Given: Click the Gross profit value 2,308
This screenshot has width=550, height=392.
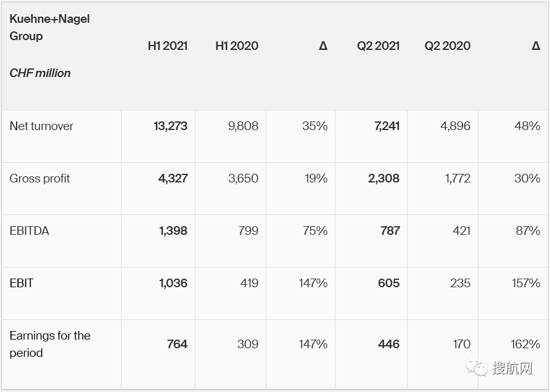Looking at the screenshot, I should (382, 178).
